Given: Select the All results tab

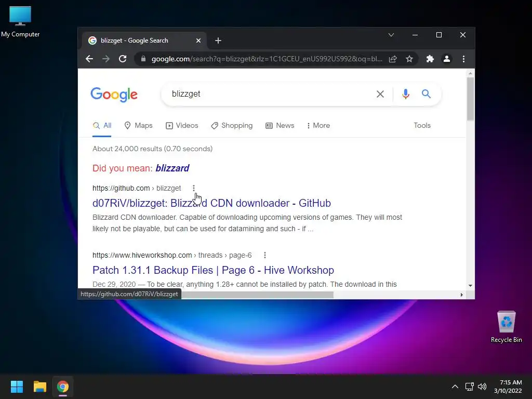Looking at the screenshot, I should coord(102,126).
